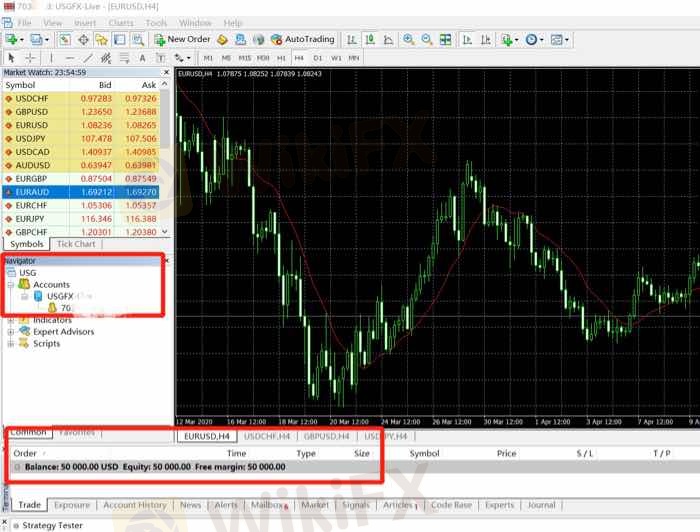700x532 pixels.
Task: Select the Fibonacci retracement tool
Action: (124, 58)
